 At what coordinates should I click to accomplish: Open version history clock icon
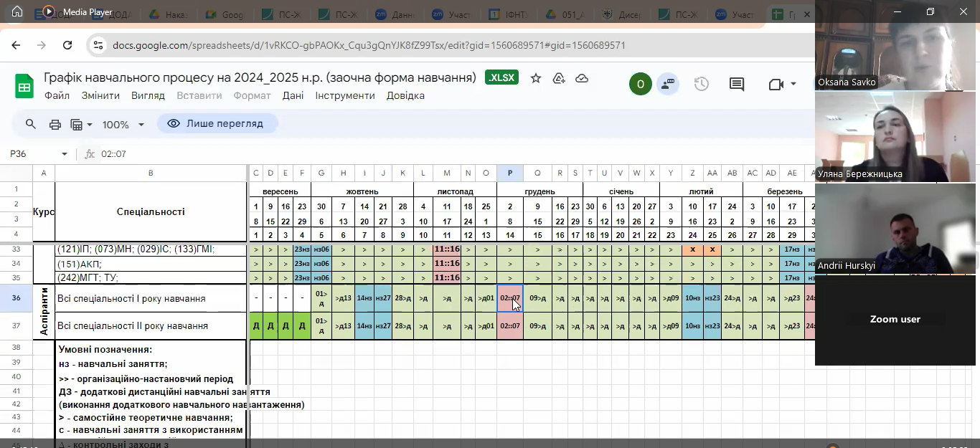pos(701,84)
